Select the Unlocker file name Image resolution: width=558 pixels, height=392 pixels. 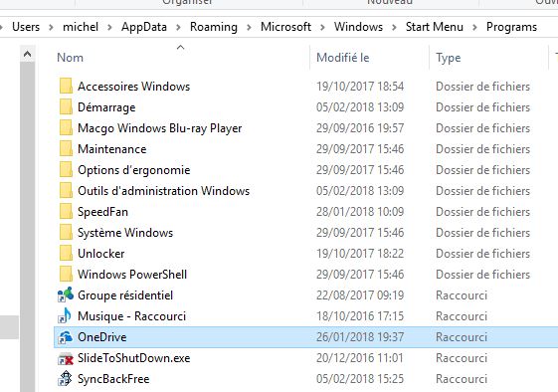pyautogui.click(x=101, y=253)
